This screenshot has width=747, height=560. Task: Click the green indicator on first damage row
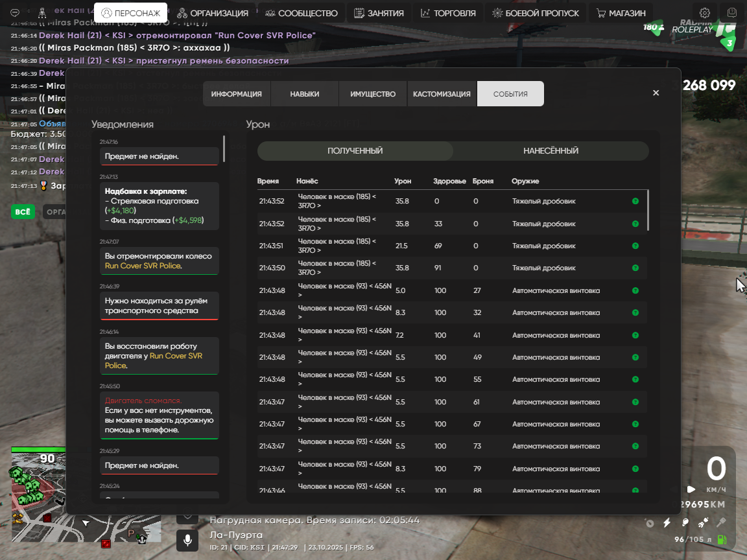pos(635,201)
